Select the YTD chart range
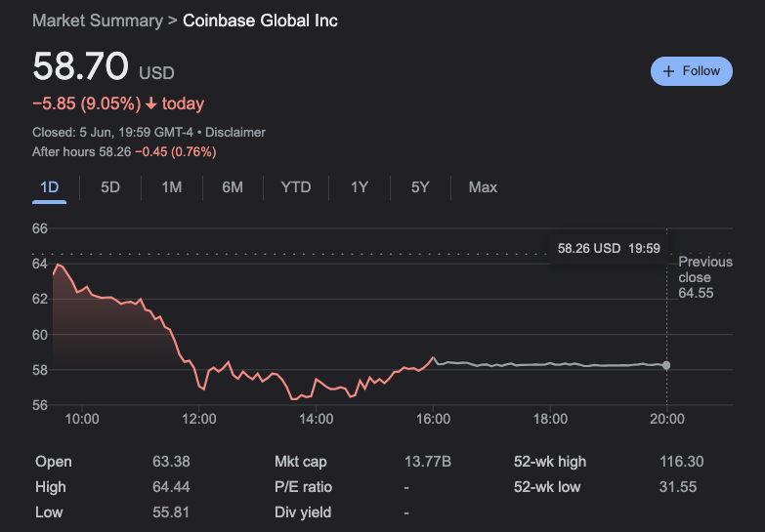 tap(296, 187)
